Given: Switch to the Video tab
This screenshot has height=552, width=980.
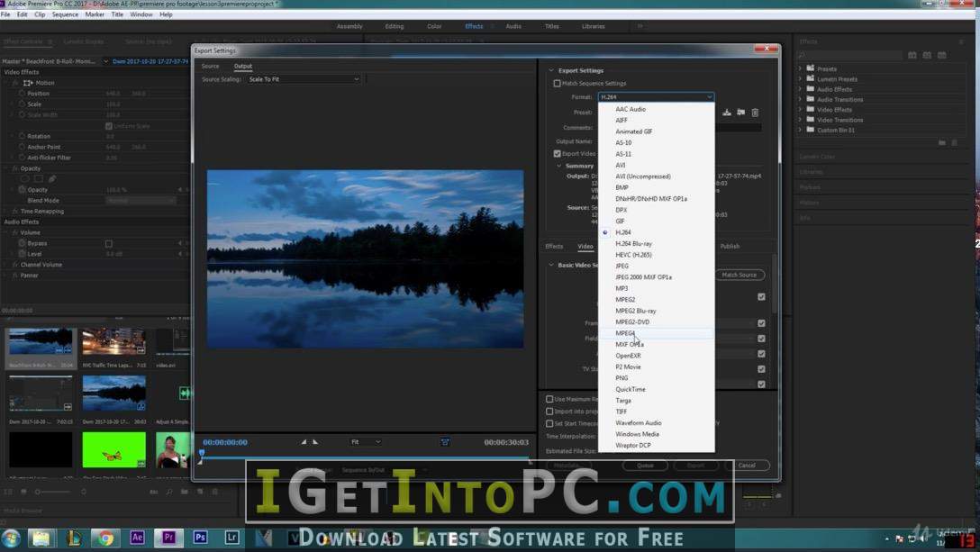Looking at the screenshot, I should (585, 247).
